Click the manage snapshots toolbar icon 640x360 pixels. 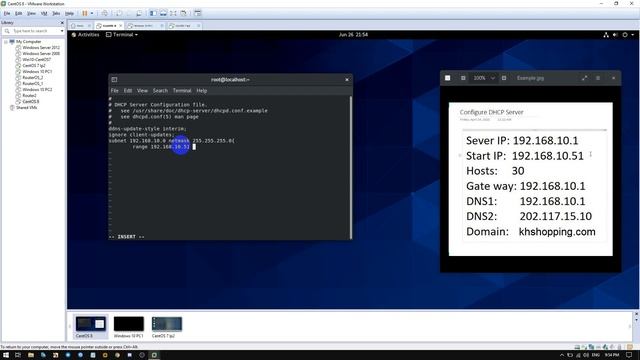[139, 13]
